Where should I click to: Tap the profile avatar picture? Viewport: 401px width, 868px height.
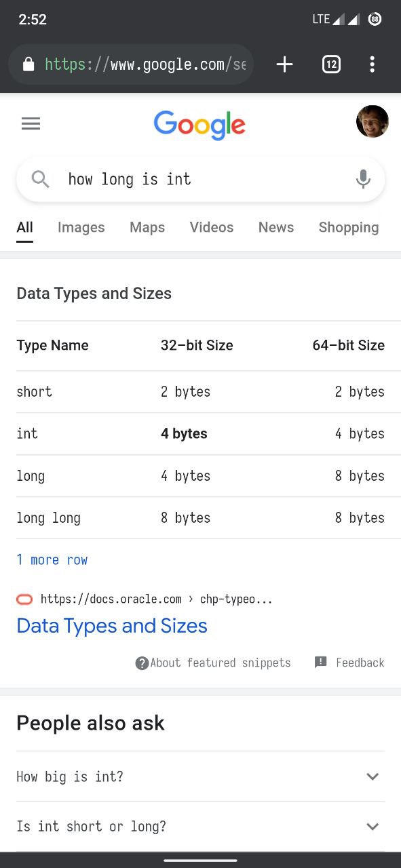pos(373,121)
